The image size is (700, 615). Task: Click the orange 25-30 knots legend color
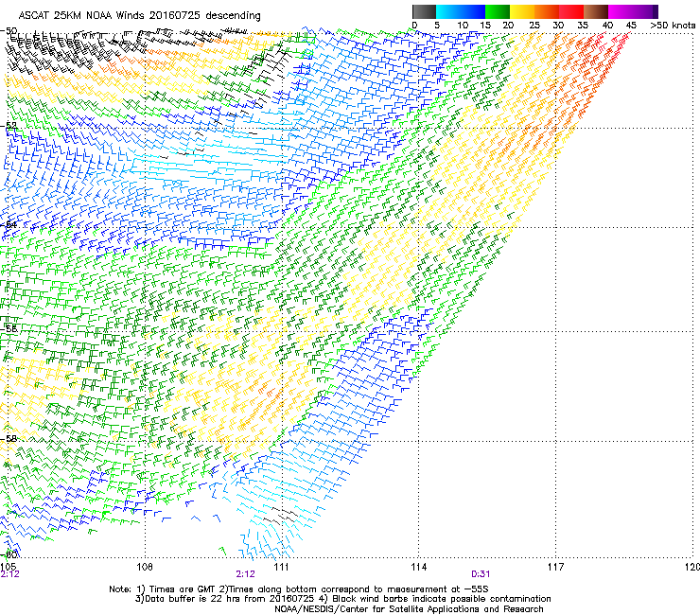[547, 11]
